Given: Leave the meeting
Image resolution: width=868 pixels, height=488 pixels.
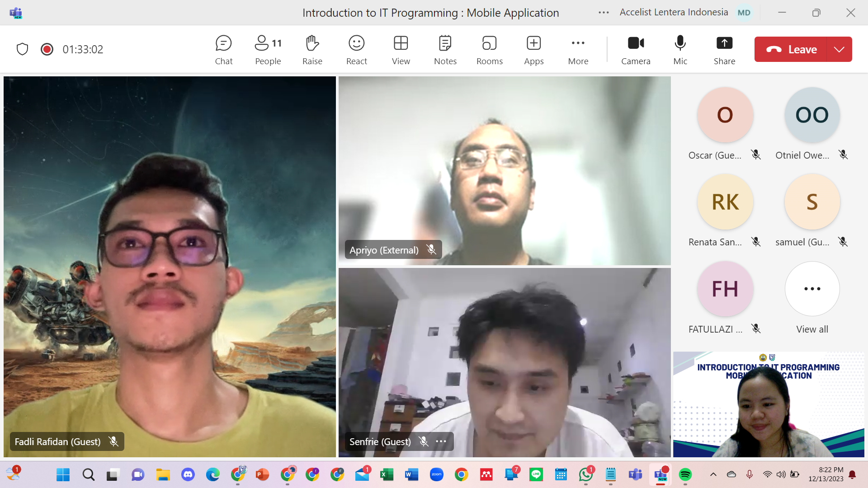Looking at the screenshot, I should pyautogui.click(x=791, y=49).
